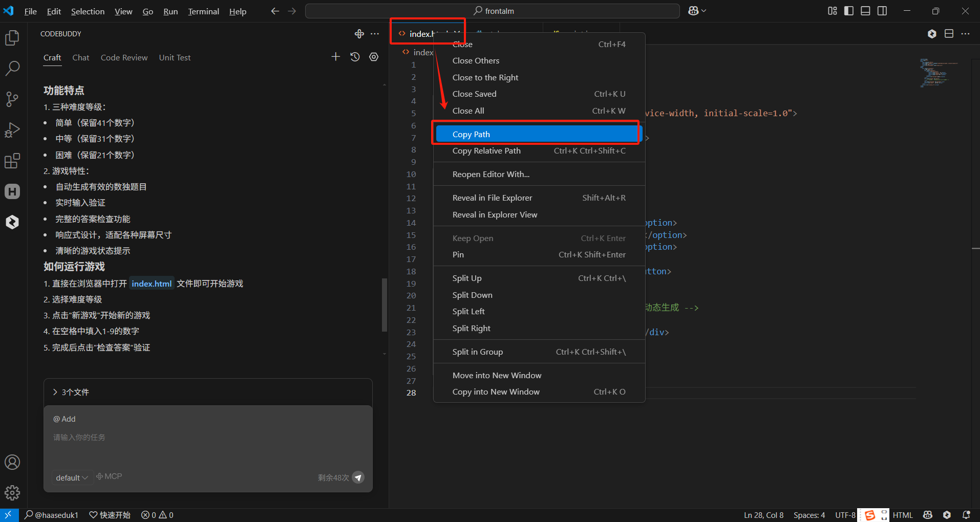Choose Reopen Editor With...

539,174
